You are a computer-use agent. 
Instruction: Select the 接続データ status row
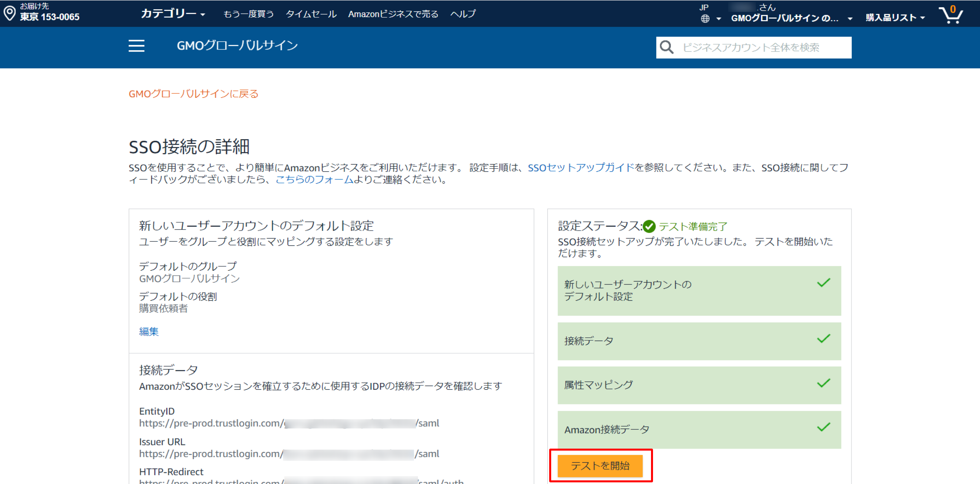coord(699,341)
